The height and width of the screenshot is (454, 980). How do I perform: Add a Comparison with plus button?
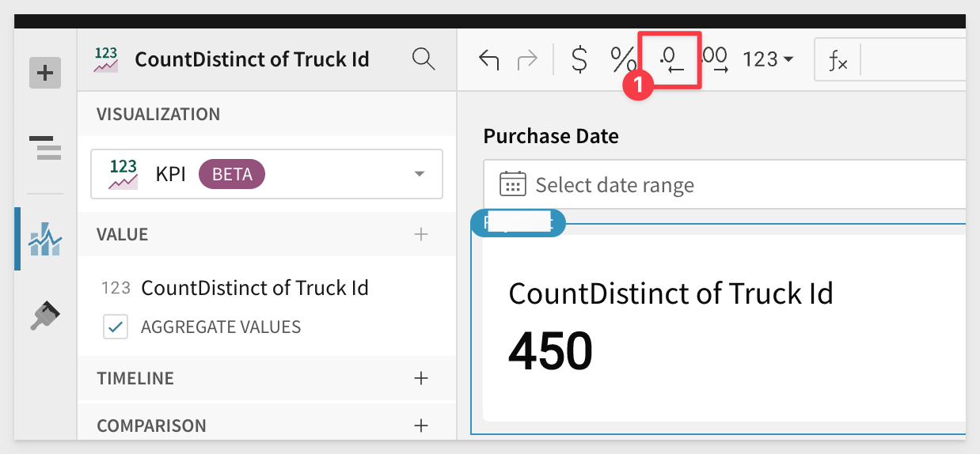(x=421, y=426)
